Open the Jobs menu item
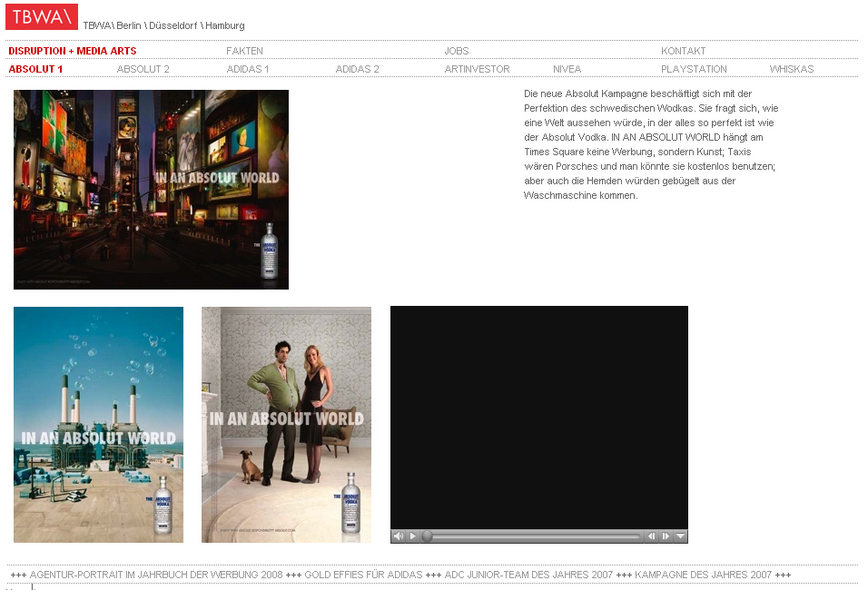This screenshot has height=590, width=868. click(x=457, y=51)
